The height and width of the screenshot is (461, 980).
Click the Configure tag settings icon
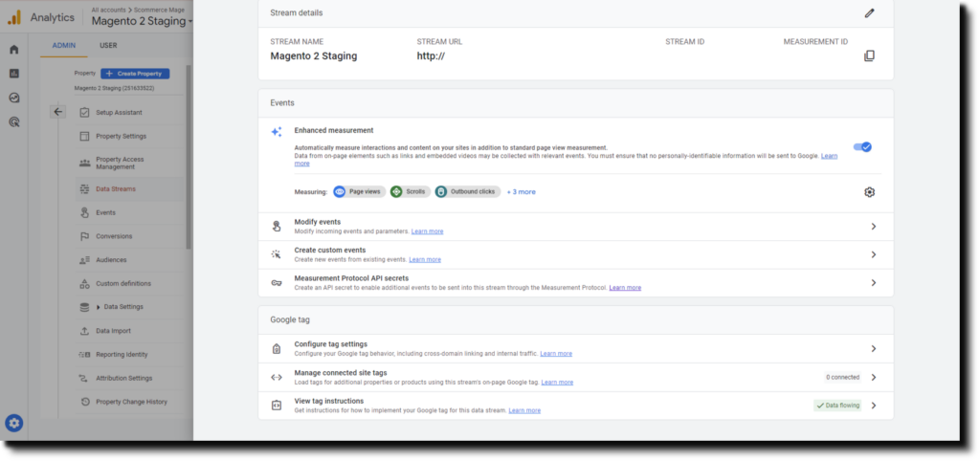click(277, 348)
